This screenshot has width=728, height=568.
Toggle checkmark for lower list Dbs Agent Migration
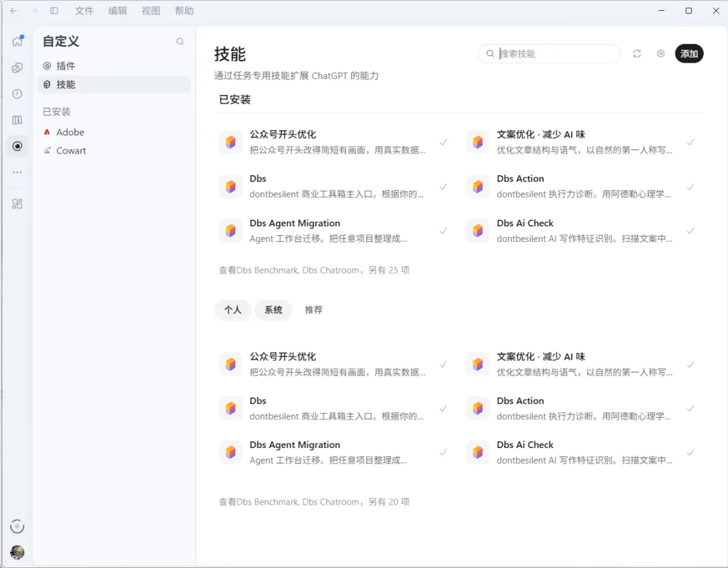tap(444, 453)
